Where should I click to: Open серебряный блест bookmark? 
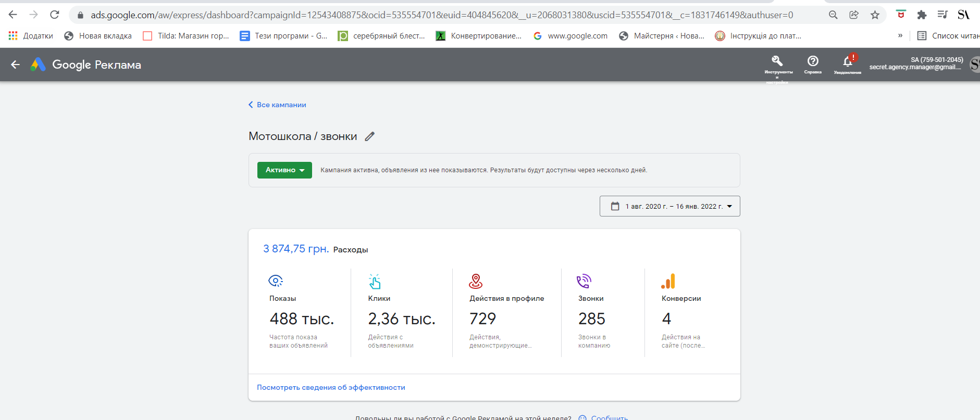click(x=381, y=36)
